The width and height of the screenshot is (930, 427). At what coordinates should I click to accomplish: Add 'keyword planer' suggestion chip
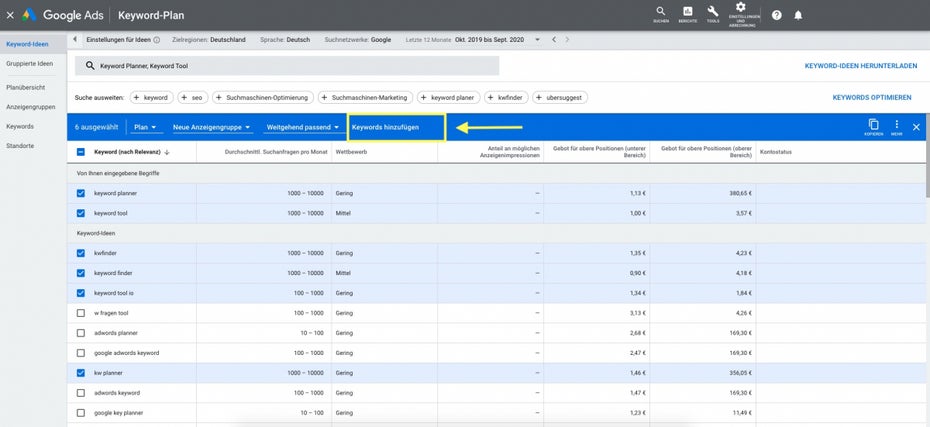[448, 97]
